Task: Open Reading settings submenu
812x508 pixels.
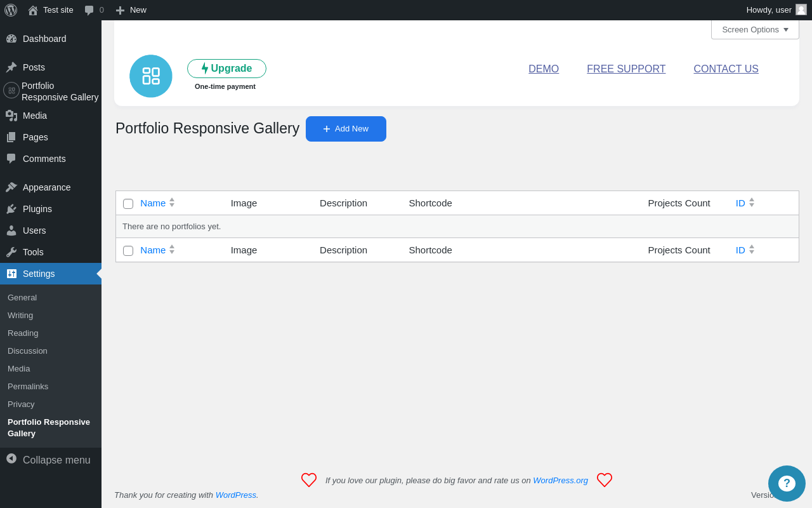Action: [23, 333]
